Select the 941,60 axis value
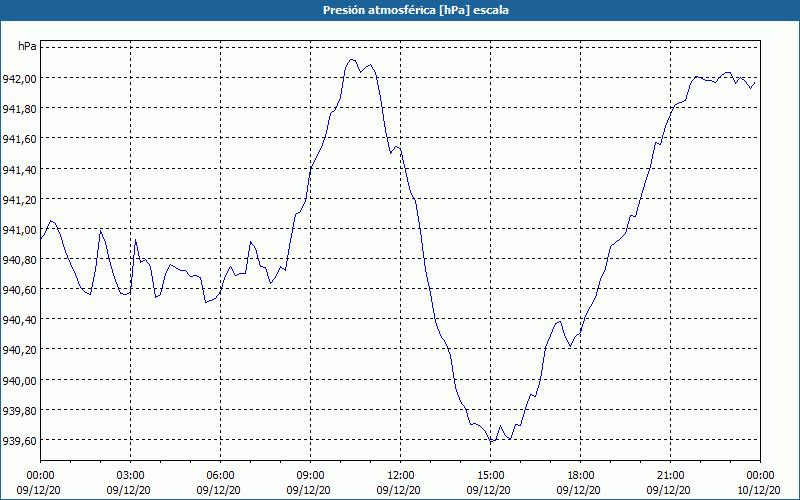The image size is (800, 500). [19, 139]
